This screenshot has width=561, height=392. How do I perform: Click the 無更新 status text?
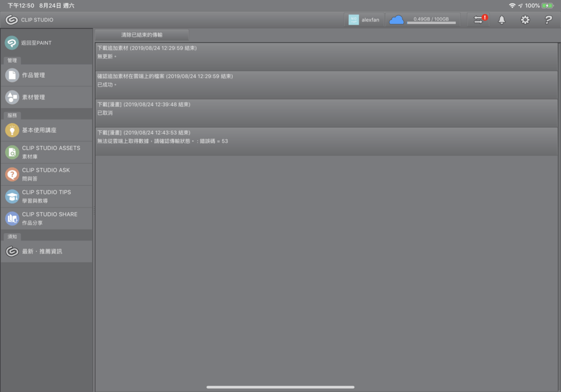coord(106,57)
